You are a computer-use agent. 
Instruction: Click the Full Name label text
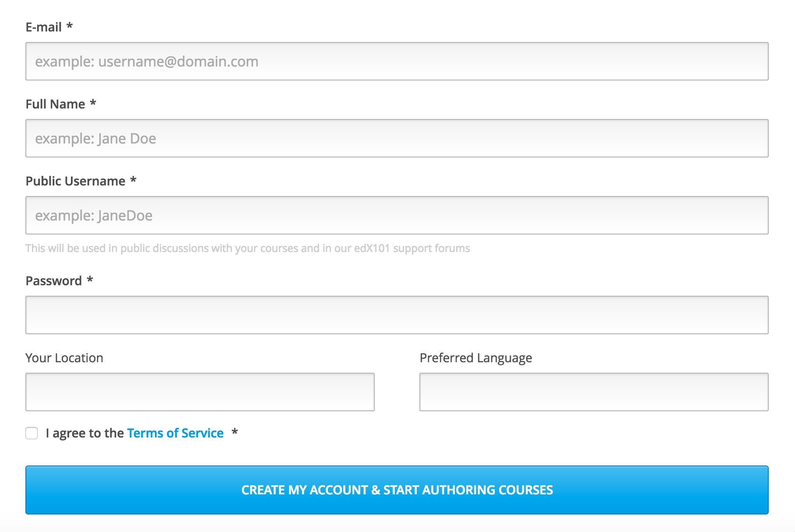(x=55, y=104)
